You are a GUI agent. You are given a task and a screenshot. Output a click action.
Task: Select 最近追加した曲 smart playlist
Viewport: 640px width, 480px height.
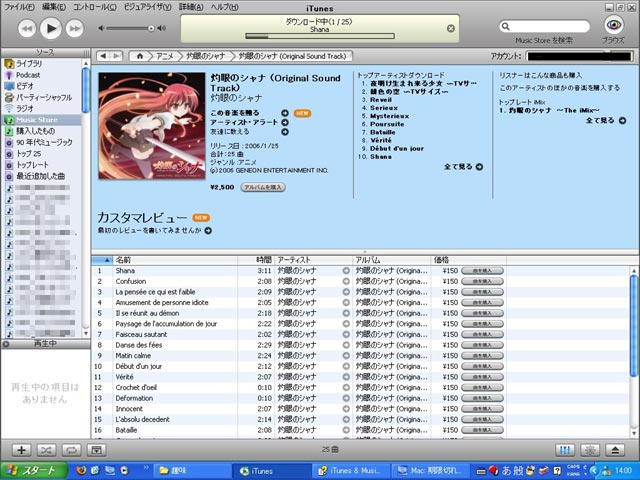coord(40,176)
